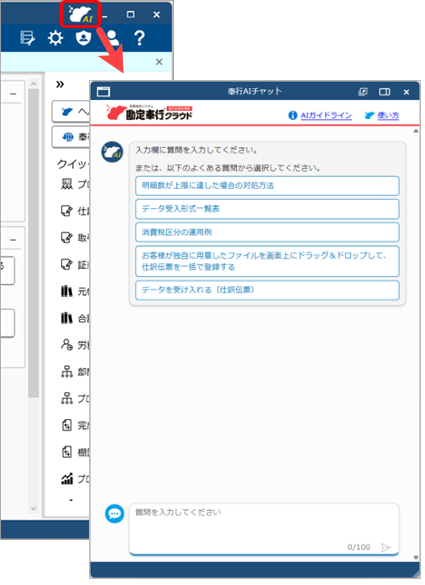Open the document icon item starting with 完
425x585 pixels.
pyautogui.click(x=75, y=425)
